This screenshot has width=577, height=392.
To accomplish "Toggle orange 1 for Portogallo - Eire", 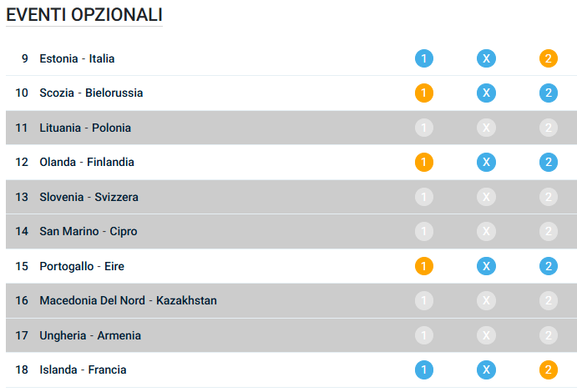I will pyautogui.click(x=424, y=266).
